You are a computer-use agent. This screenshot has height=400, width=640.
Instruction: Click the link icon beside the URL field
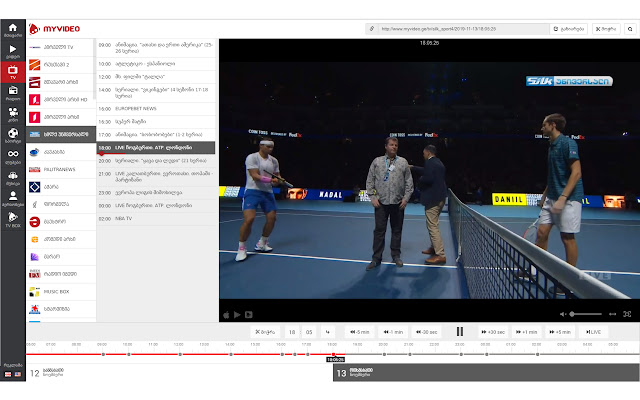pos(371,29)
